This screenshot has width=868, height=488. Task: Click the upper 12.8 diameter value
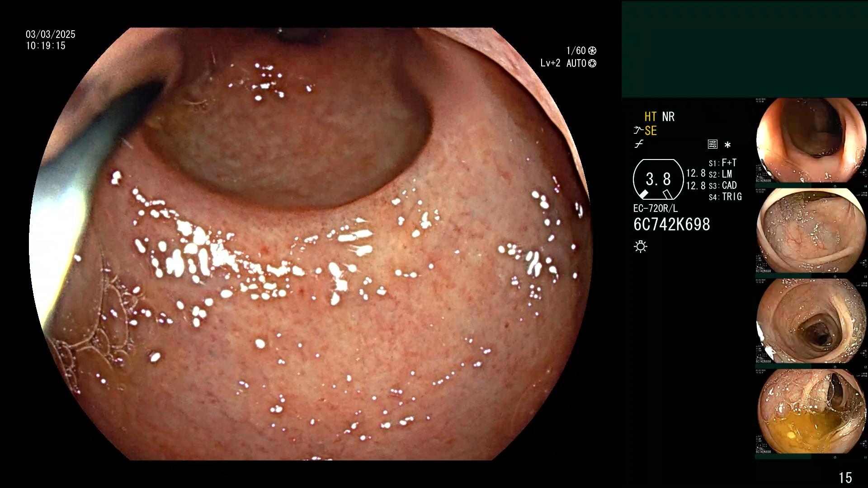pyautogui.click(x=696, y=174)
